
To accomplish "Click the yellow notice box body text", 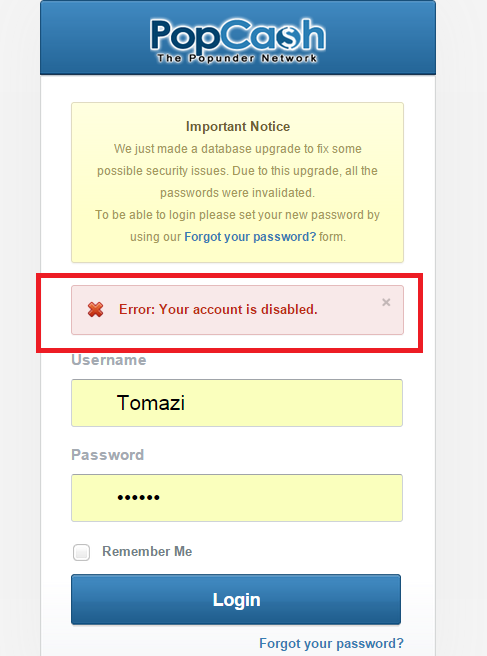I will point(237,193).
